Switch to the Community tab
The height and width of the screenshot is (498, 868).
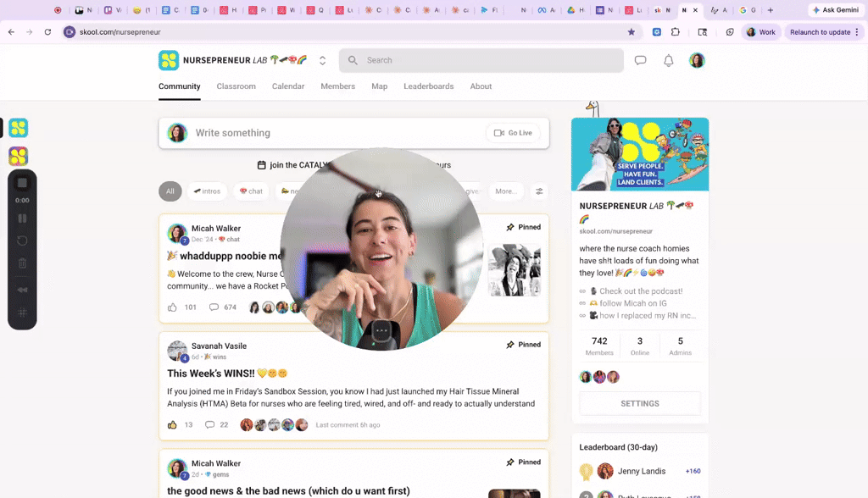(180, 86)
